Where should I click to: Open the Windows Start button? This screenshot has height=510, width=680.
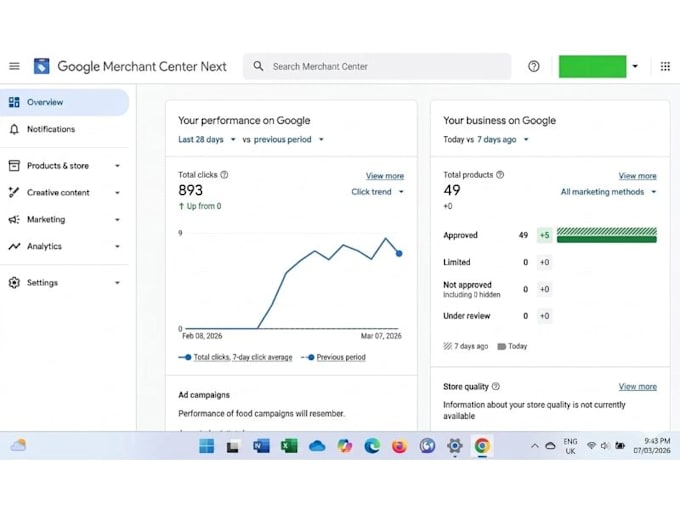pyautogui.click(x=206, y=446)
